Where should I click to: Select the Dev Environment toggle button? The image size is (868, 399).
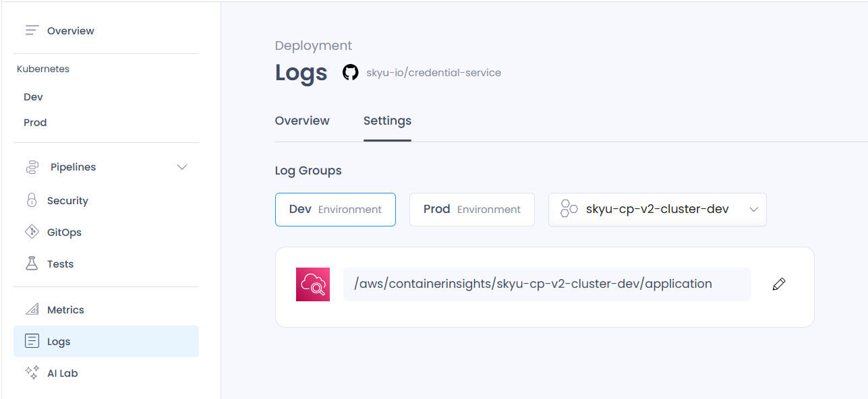(335, 210)
